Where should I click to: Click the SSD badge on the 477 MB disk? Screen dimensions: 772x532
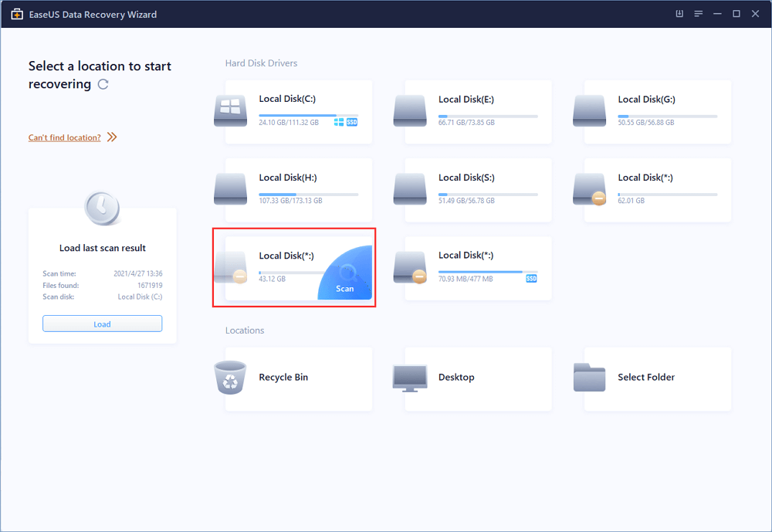point(531,279)
